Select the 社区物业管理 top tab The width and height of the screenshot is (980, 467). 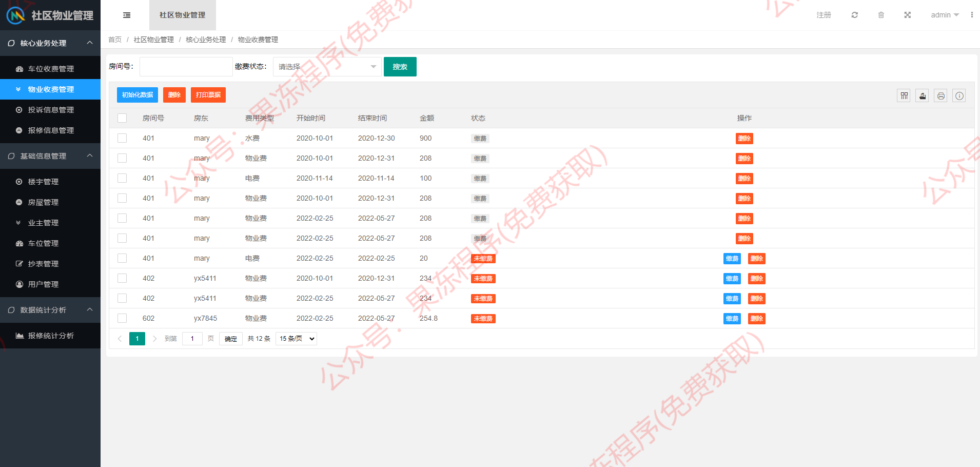click(182, 15)
